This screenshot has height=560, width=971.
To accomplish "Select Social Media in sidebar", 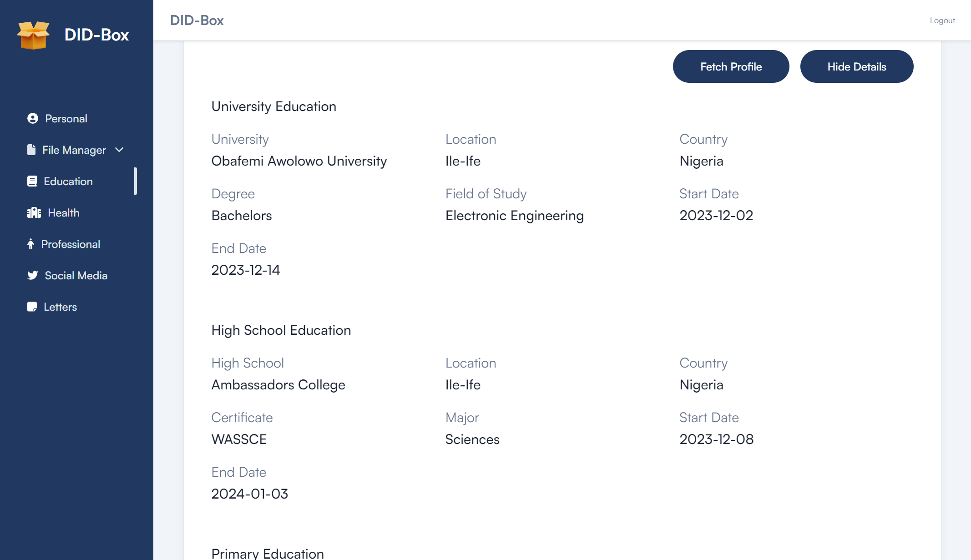I will pos(76,275).
